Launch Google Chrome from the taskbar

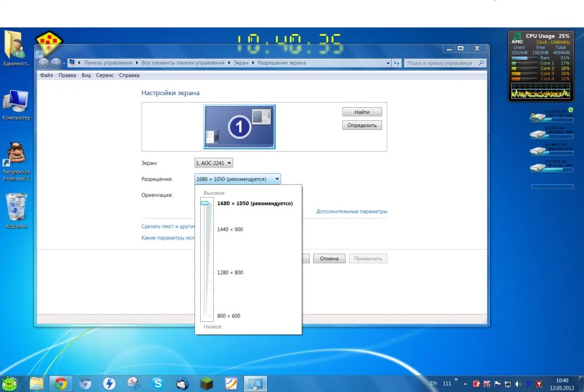coord(60,383)
